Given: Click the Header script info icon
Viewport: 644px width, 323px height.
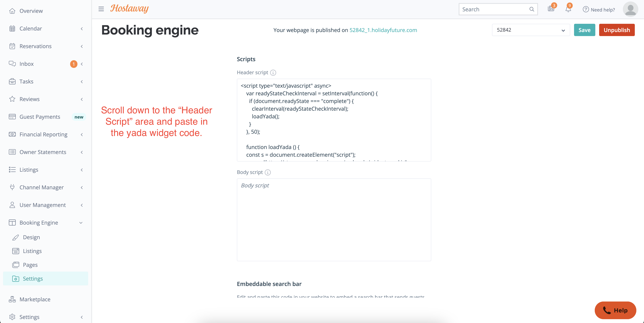Looking at the screenshot, I should click(273, 73).
